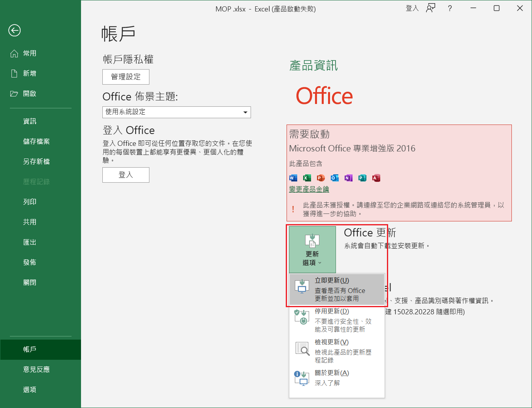Open 更新選項 update options dropdown button

pos(312,249)
